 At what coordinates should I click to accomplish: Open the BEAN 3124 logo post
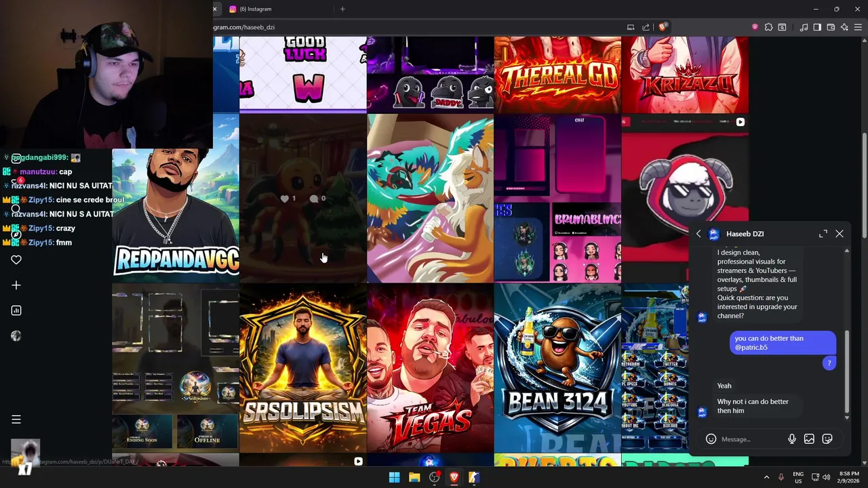(557, 368)
